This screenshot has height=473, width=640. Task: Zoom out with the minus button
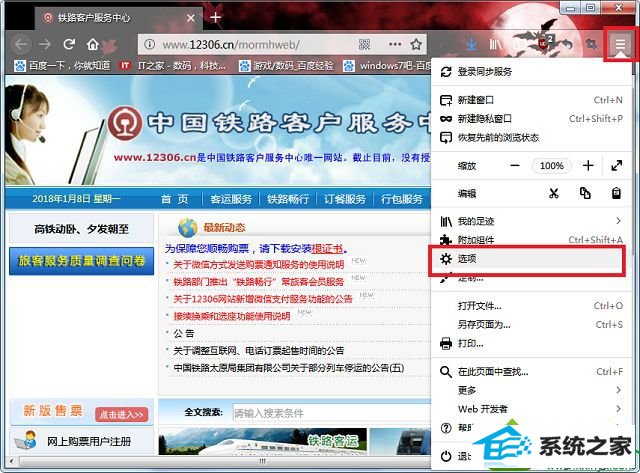[x=515, y=166]
